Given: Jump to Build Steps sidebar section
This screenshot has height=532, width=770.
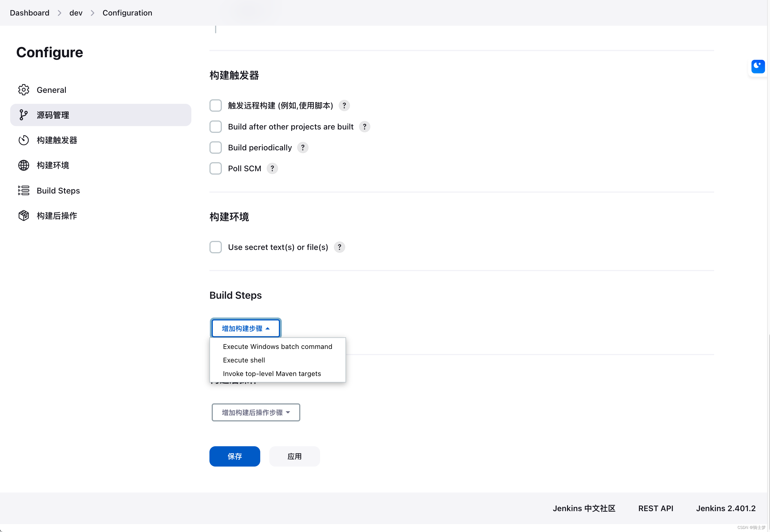Looking at the screenshot, I should 101,191.
